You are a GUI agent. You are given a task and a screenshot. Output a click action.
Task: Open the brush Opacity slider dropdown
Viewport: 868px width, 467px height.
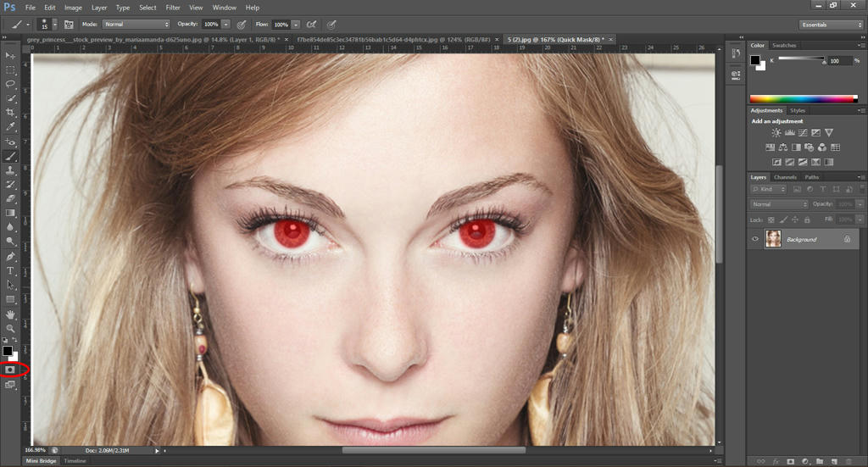(x=225, y=25)
